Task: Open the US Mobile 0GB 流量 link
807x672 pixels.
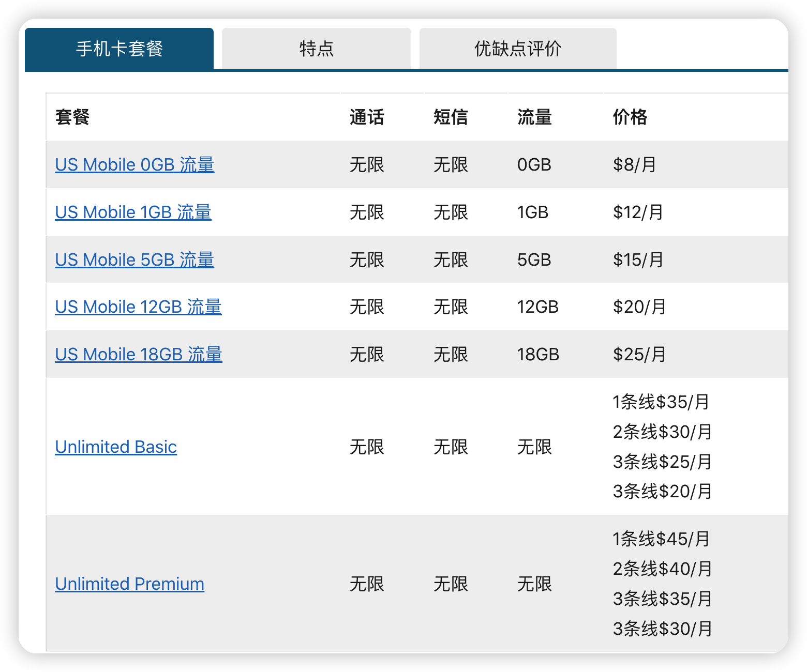Action: tap(134, 165)
